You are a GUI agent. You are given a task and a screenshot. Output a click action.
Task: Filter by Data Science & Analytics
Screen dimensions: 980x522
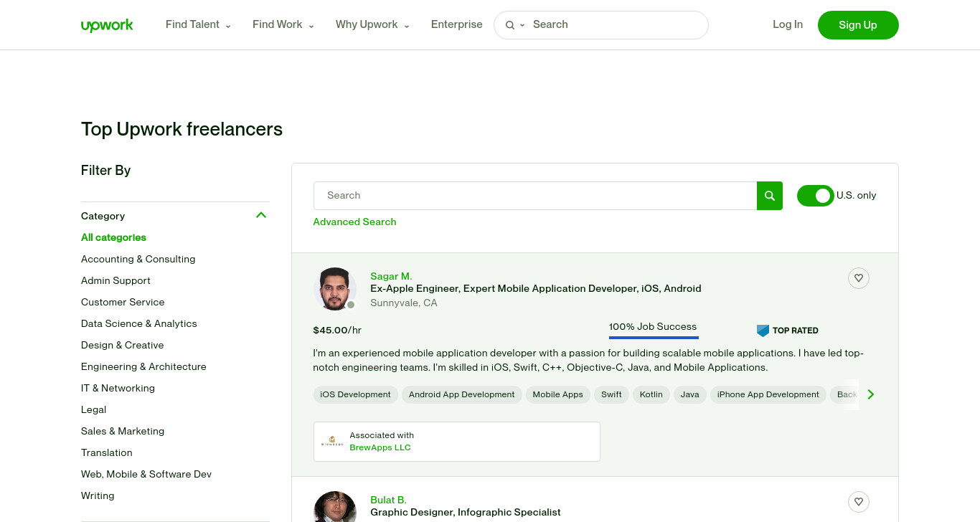pos(139,323)
